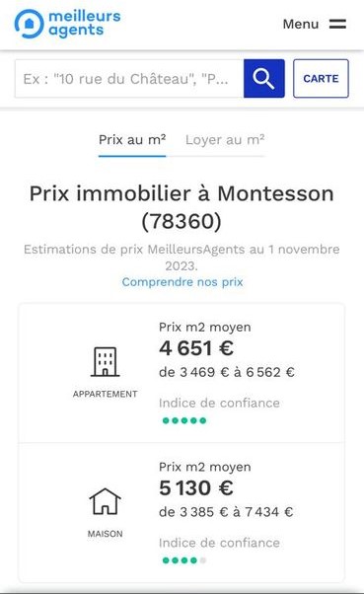Click the magnifying glass search button
Screen dimensions: 364x594
(264, 78)
